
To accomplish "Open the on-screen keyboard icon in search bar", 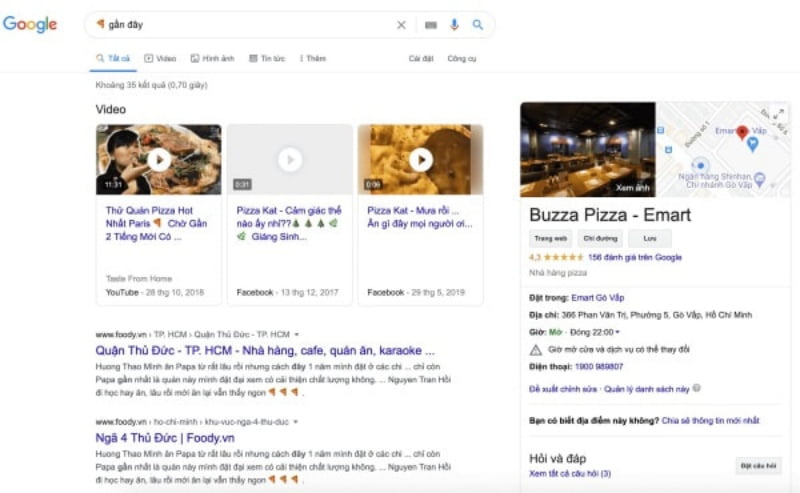I will coord(431,25).
